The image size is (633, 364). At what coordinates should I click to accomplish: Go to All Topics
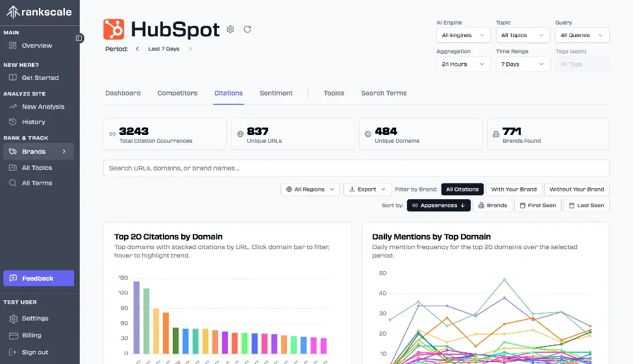point(38,167)
